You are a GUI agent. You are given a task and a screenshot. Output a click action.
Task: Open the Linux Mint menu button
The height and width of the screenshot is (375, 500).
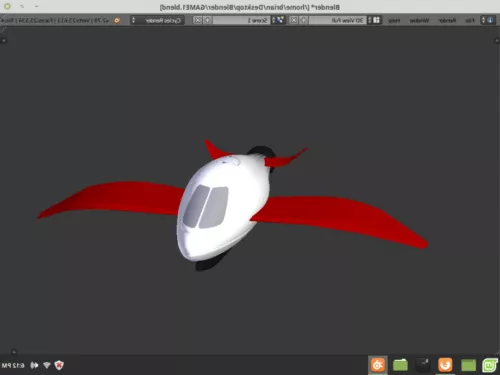[489, 365]
